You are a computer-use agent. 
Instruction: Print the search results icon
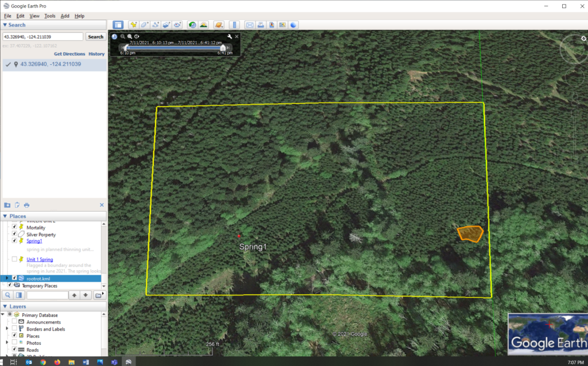tap(26, 205)
